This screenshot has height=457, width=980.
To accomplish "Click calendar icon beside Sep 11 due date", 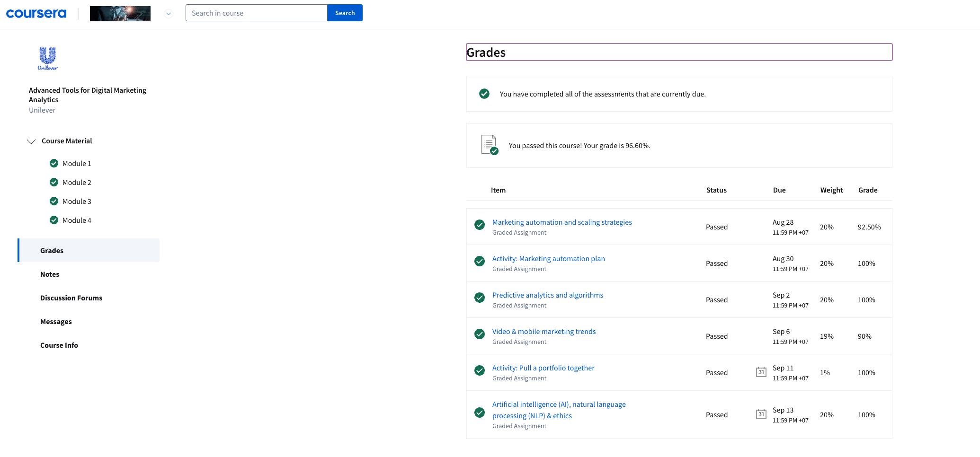I will pos(761,372).
